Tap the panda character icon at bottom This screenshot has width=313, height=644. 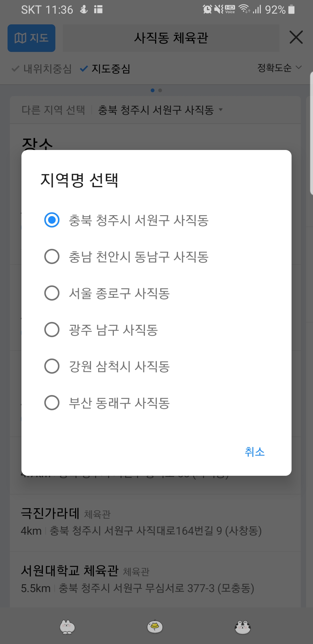pos(243,627)
